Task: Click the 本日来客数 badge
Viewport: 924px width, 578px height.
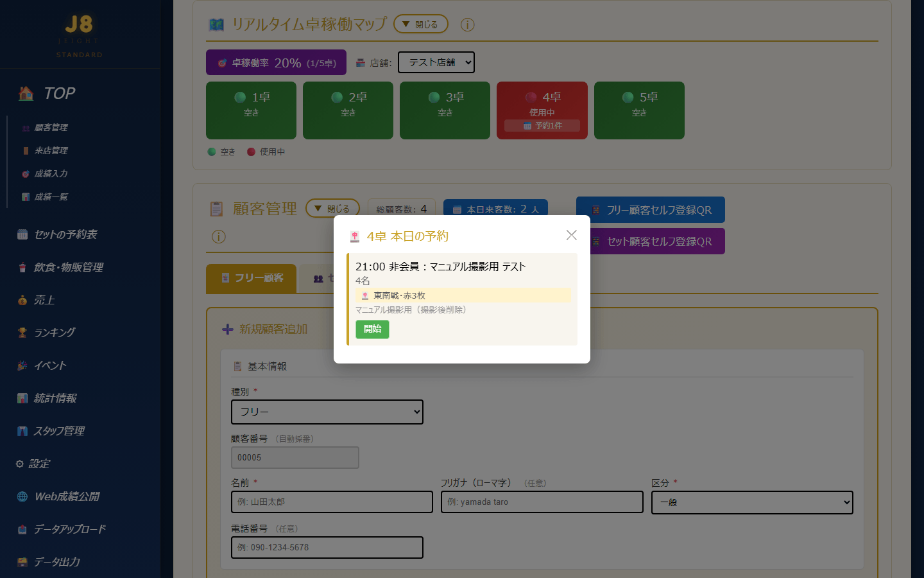Action: 495,209
